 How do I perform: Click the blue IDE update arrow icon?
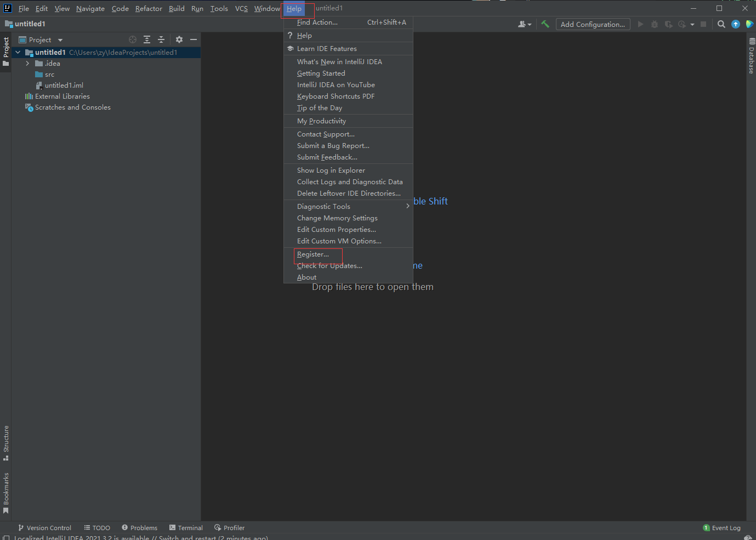pyautogui.click(x=736, y=24)
